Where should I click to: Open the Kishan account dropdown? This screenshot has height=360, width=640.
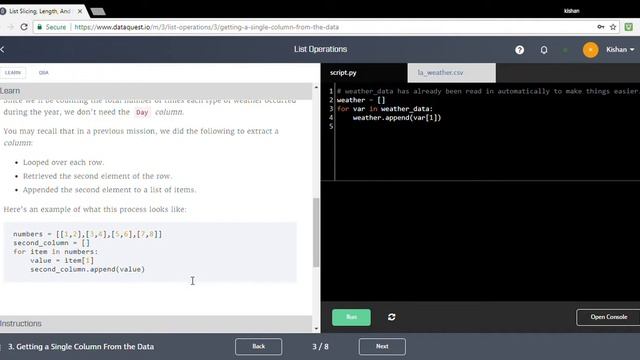coord(620,50)
